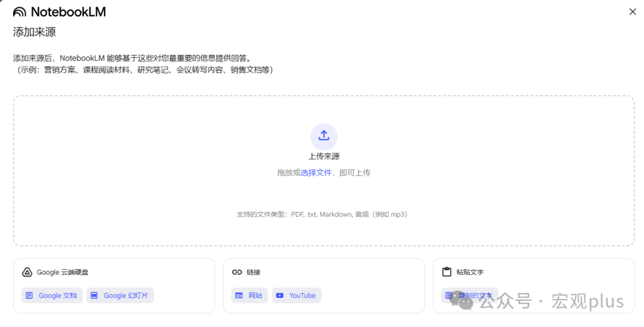The width and height of the screenshot is (644, 327).
Task: Click the 链接 label
Action: pos(253,272)
